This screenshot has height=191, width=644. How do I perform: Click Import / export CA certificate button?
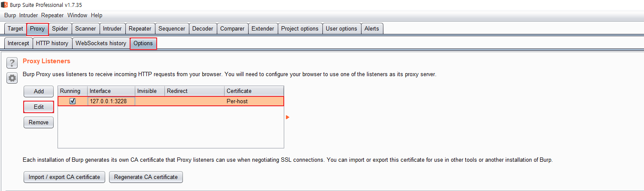64,177
